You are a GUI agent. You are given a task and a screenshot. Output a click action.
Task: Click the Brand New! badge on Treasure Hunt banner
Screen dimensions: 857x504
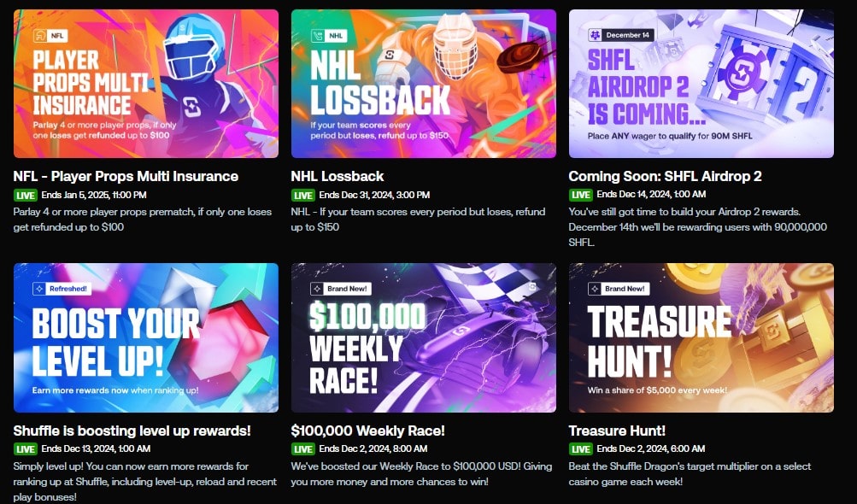[618, 289]
